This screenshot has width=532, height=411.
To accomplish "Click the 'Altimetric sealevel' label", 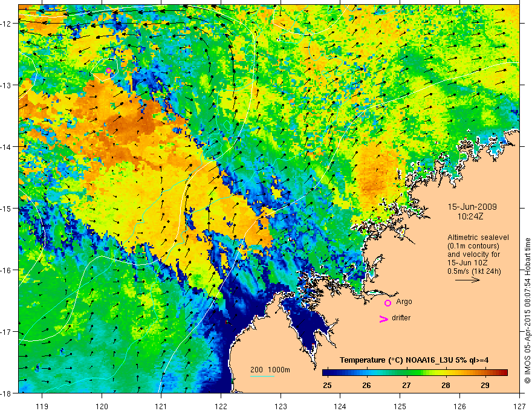I will click(478, 238).
